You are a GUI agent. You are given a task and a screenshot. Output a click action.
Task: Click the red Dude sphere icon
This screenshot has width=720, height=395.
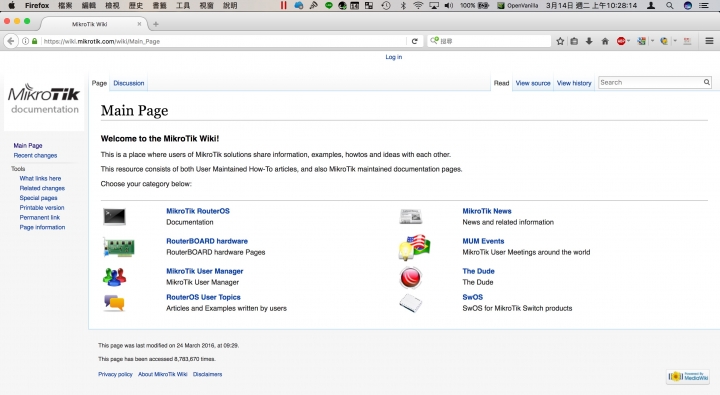point(411,277)
